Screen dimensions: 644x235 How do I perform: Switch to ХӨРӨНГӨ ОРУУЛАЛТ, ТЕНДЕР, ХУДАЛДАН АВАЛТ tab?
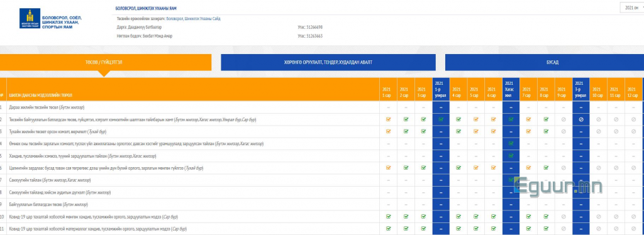point(328,62)
